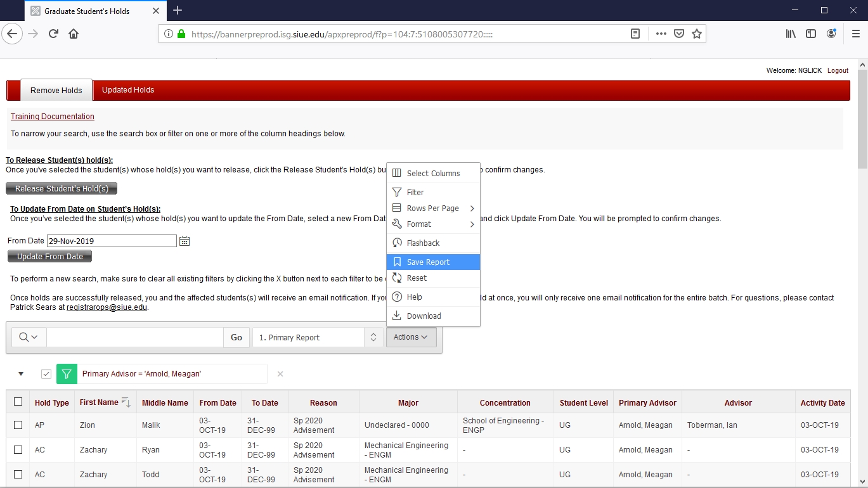Click the calendar icon beside From Date
The width and height of the screenshot is (868, 488).
coord(185,241)
